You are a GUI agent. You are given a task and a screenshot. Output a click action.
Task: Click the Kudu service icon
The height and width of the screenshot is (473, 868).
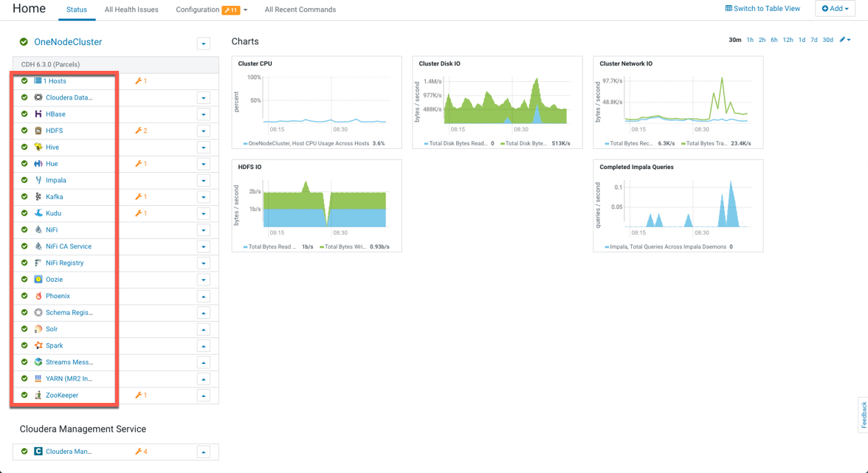(x=38, y=213)
